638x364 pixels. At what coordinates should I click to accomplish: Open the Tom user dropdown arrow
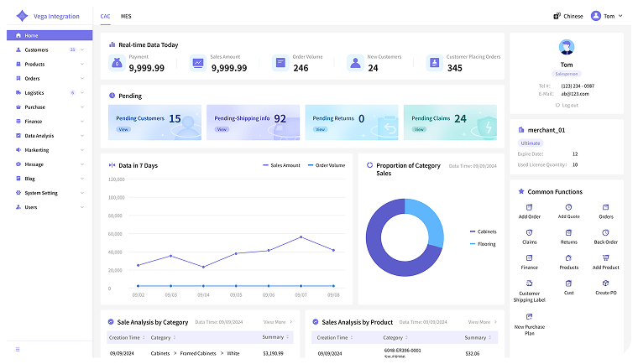pos(620,16)
